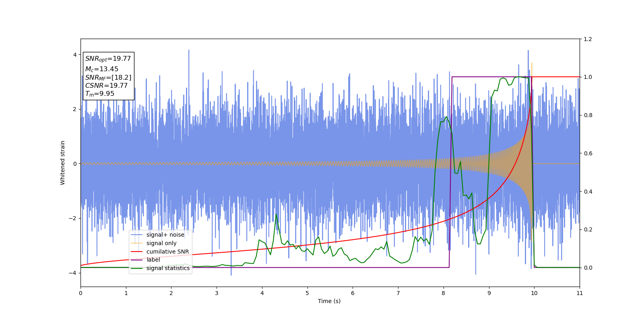Click the left y-axis tick label −2

coord(73,218)
